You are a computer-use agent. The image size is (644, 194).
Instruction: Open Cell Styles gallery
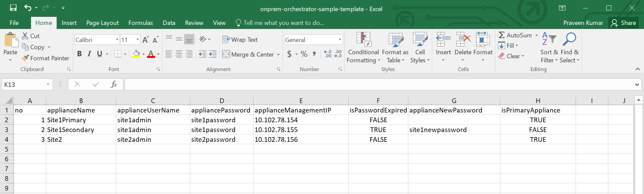(420, 47)
